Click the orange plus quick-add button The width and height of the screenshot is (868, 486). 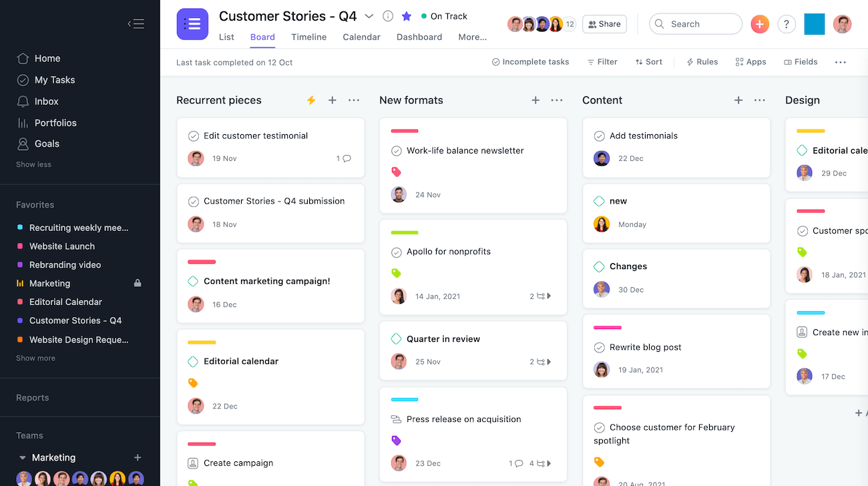[x=760, y=24]
